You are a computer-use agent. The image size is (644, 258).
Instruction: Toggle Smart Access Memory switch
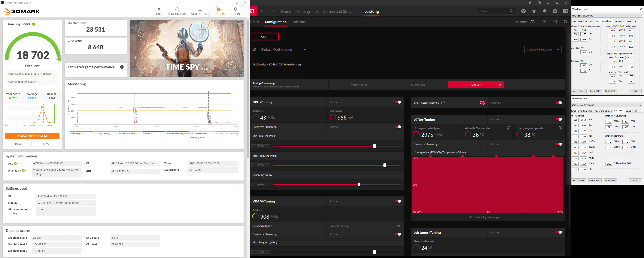[x=558, y=103]
